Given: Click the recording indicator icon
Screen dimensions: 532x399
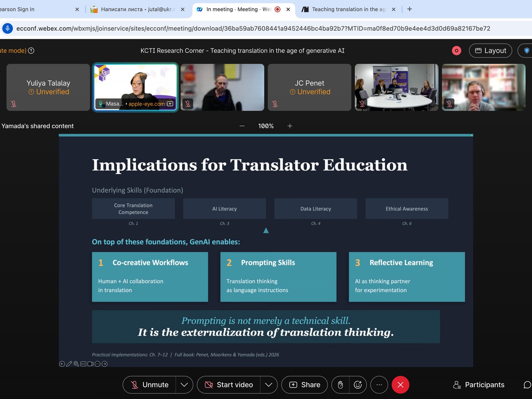Looking at the screenshot, I should click(x=457, y=51).
